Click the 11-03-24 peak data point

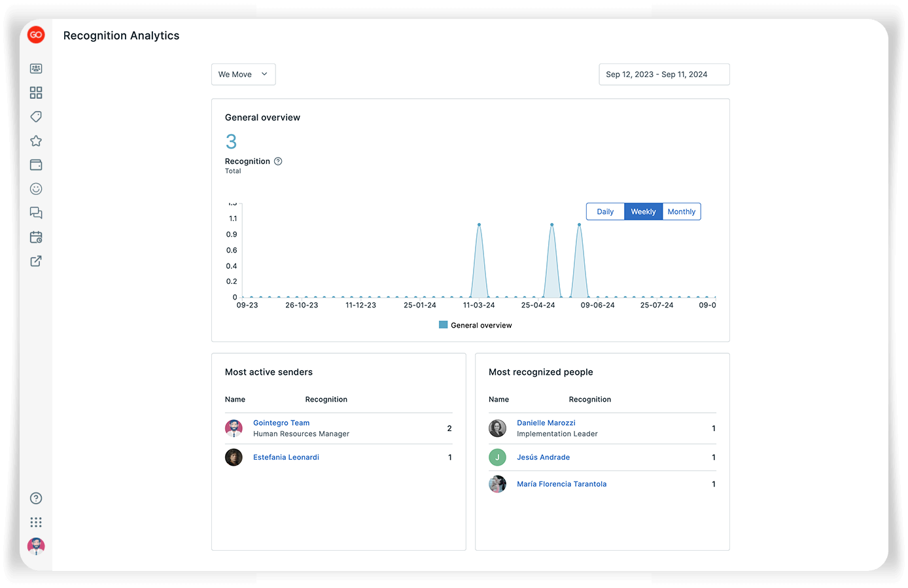479,224
